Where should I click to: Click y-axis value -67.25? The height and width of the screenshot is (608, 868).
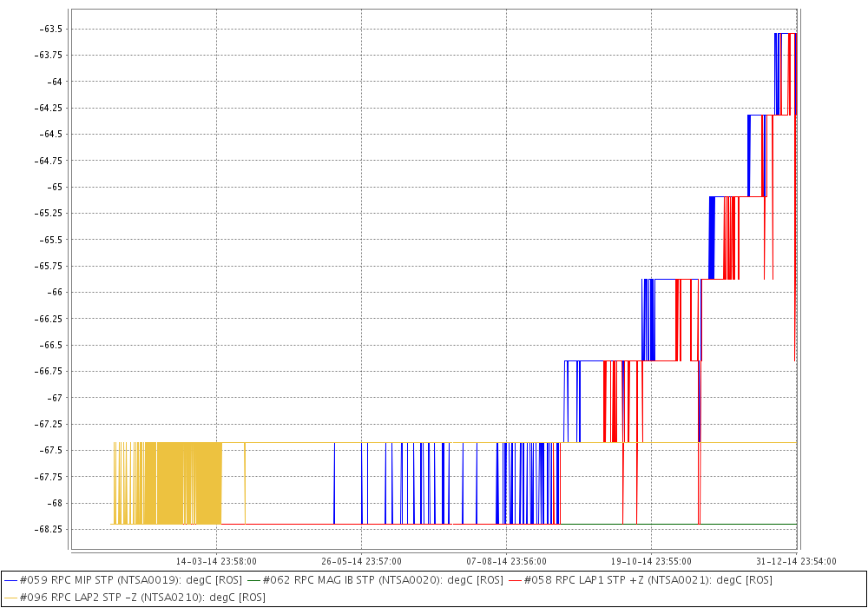(48, 424)
